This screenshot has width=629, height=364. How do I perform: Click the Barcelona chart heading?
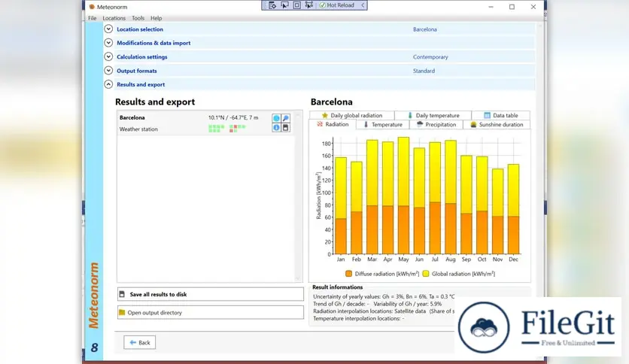tap(331, 102)
